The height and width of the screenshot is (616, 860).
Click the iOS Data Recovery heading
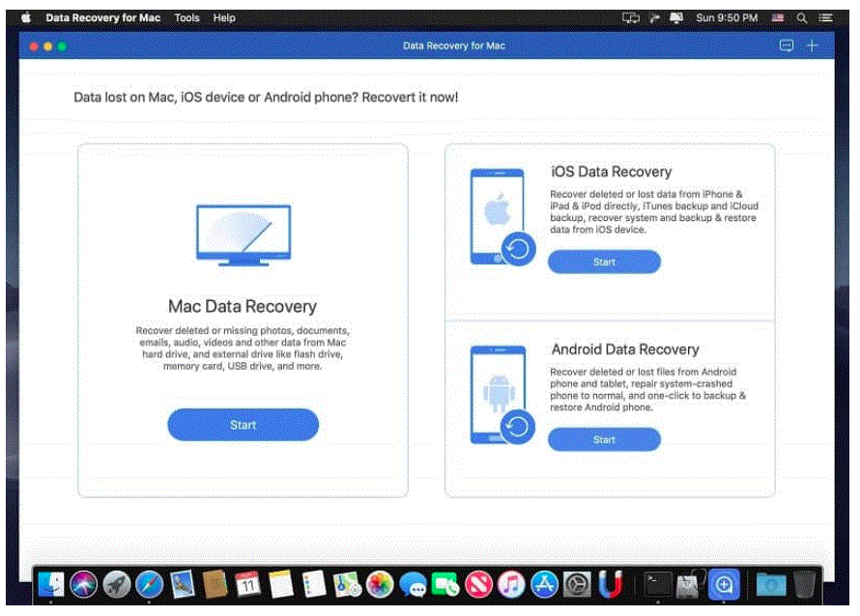click(x=611, y=172)
